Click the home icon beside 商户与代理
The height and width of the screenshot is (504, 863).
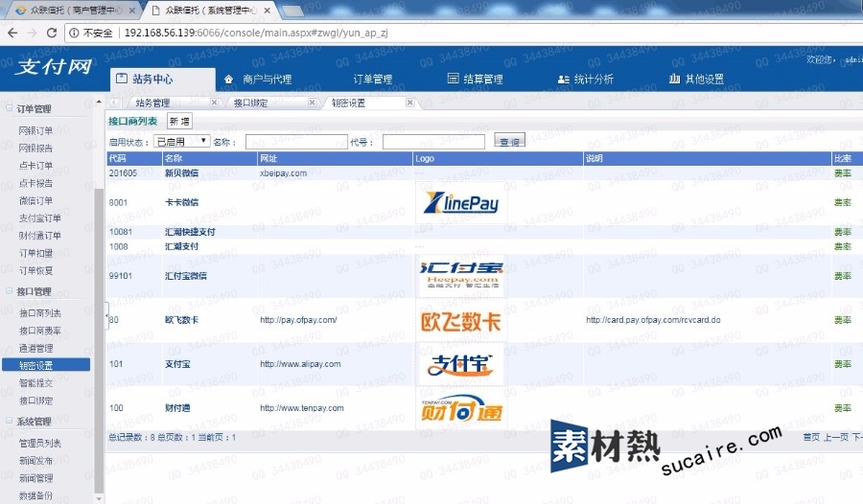[229, 80]
